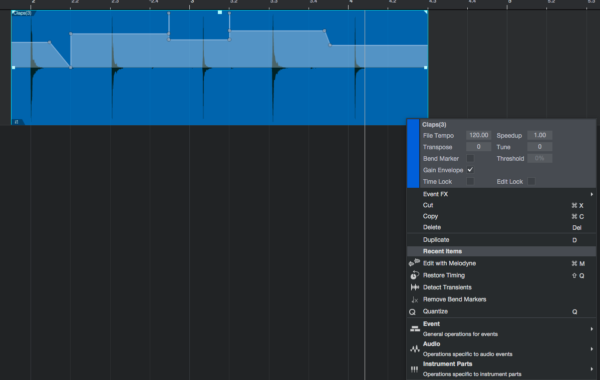Screen dimensions: 600x380
Task: Click the left edge handle of Claps event
Action: pyautogui.click(x=13, y=67)
